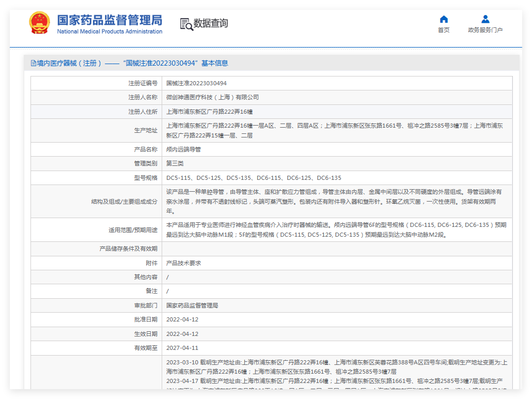Click the 管理类别 label cell

pos(97,163)
